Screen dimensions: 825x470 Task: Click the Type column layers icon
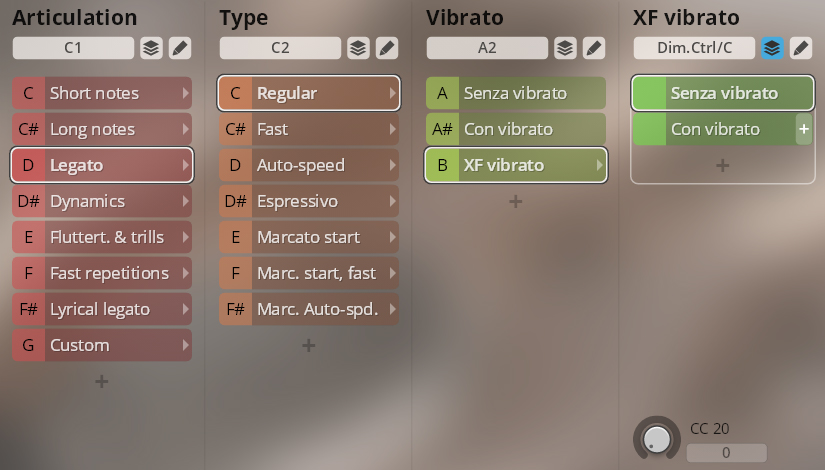pos(357,47)
